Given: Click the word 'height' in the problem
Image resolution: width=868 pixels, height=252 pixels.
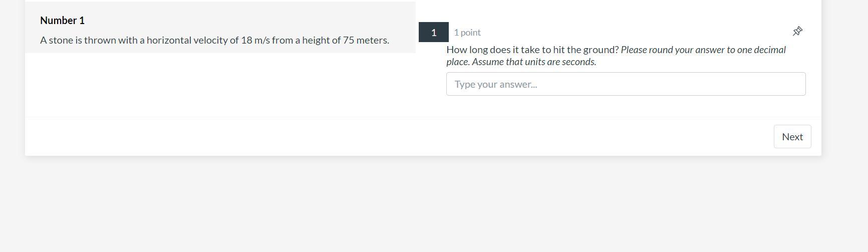Looking at the screenshot, I should coord(316,40).
